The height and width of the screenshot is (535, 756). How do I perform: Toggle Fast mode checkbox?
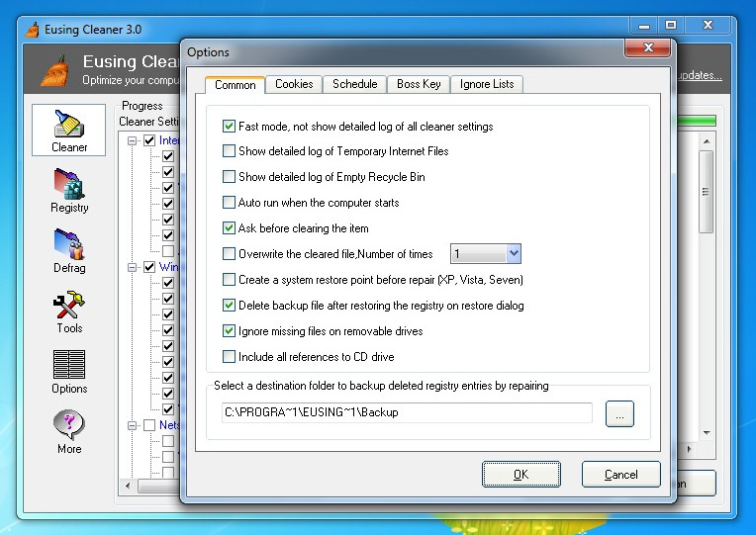(229, 127)
